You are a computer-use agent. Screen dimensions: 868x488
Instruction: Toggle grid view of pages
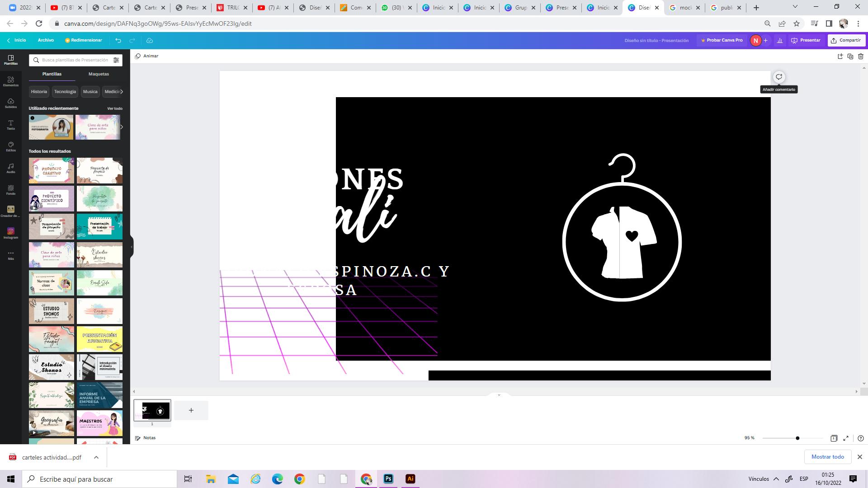834,438
